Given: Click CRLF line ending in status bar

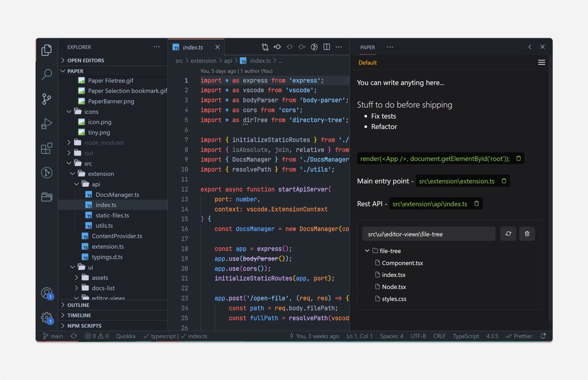Looking at the screenshot, I should 440,336.
